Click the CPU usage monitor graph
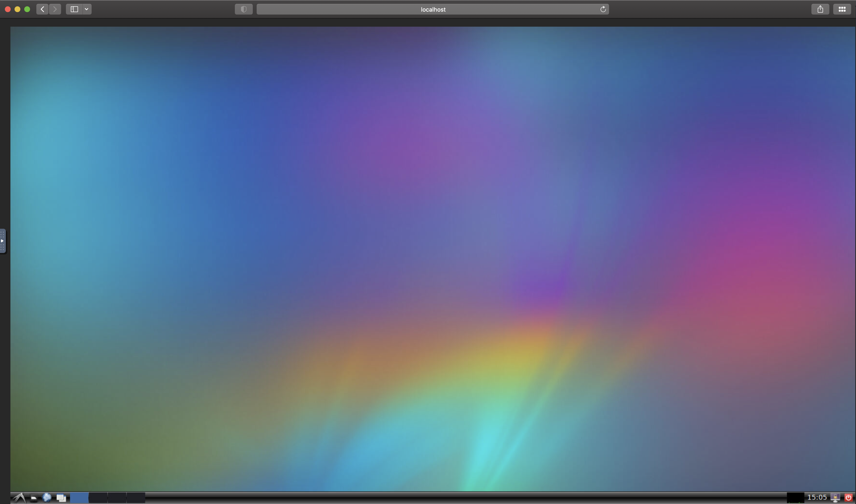Image resolution: width=856 pixels, height=504 pixels. (795, 497)
